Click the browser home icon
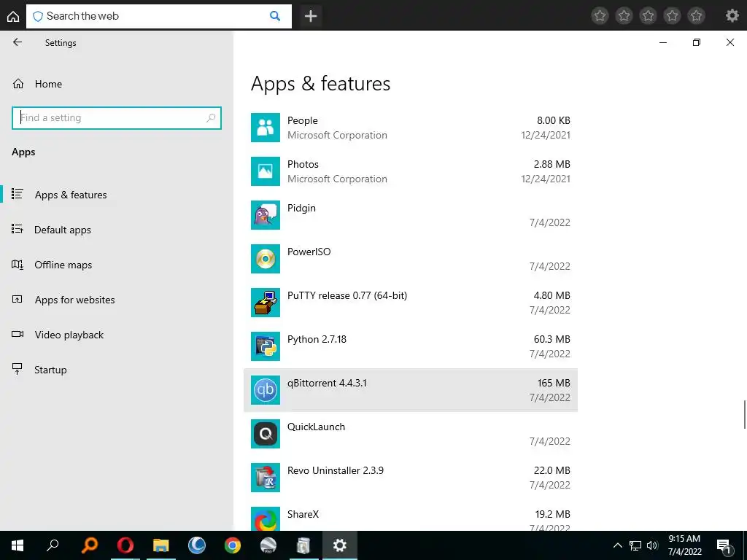This screenshot has width=747, height=560. (13, 16)
